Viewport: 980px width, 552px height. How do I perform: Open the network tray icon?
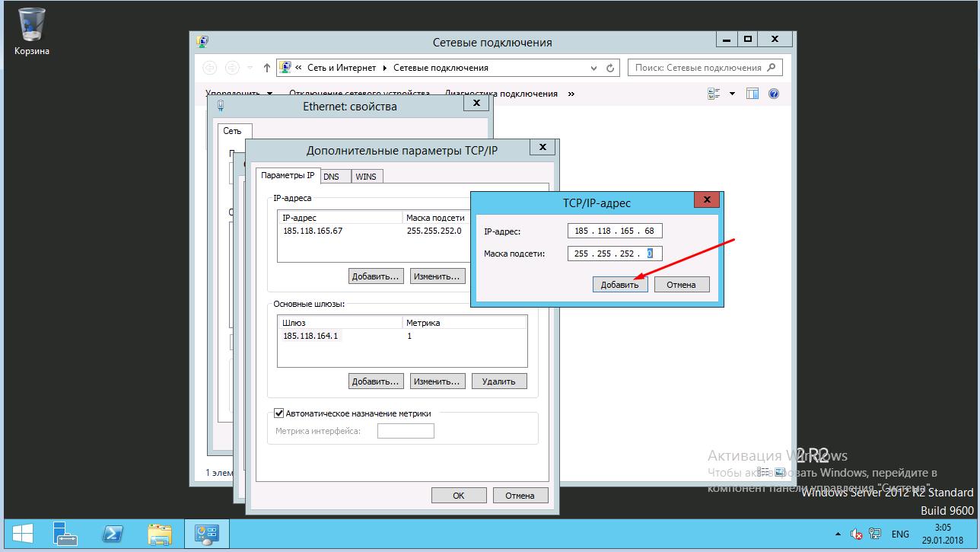(875, 534)
